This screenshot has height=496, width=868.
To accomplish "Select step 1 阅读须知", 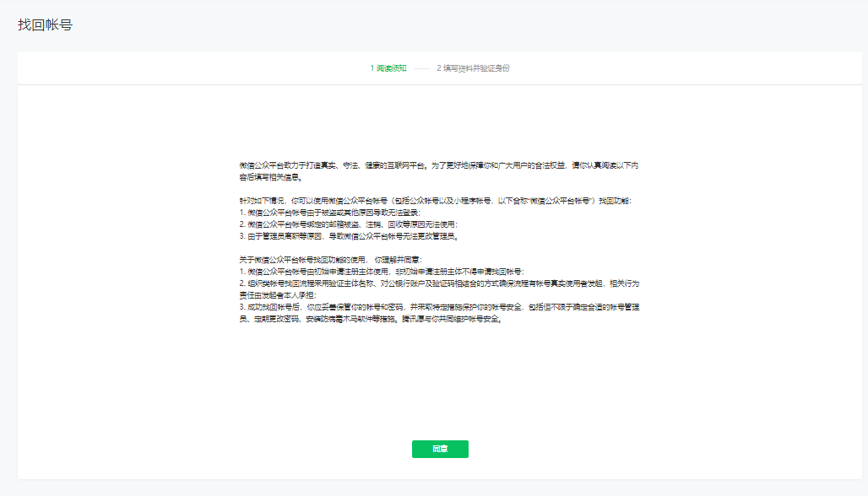I will pos(388,68).
